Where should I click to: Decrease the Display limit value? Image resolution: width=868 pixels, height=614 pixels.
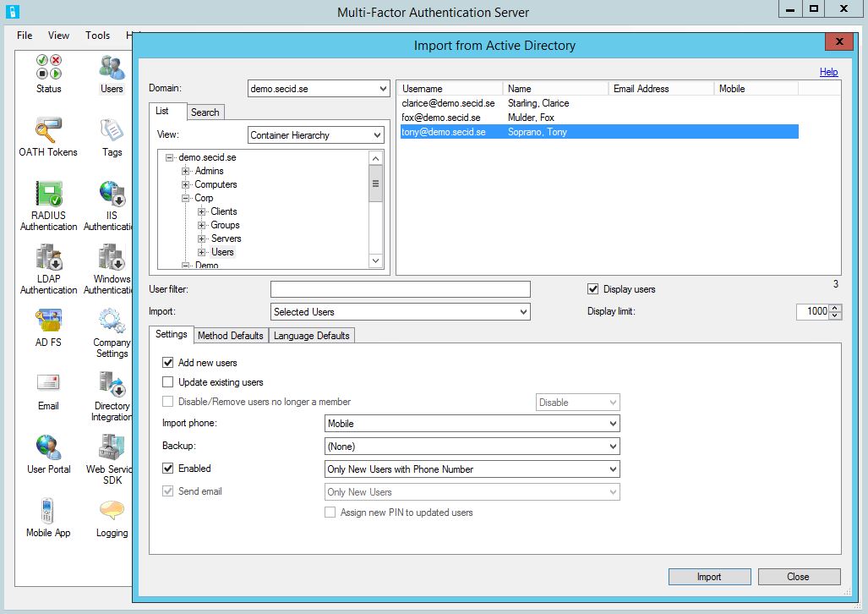835,315
